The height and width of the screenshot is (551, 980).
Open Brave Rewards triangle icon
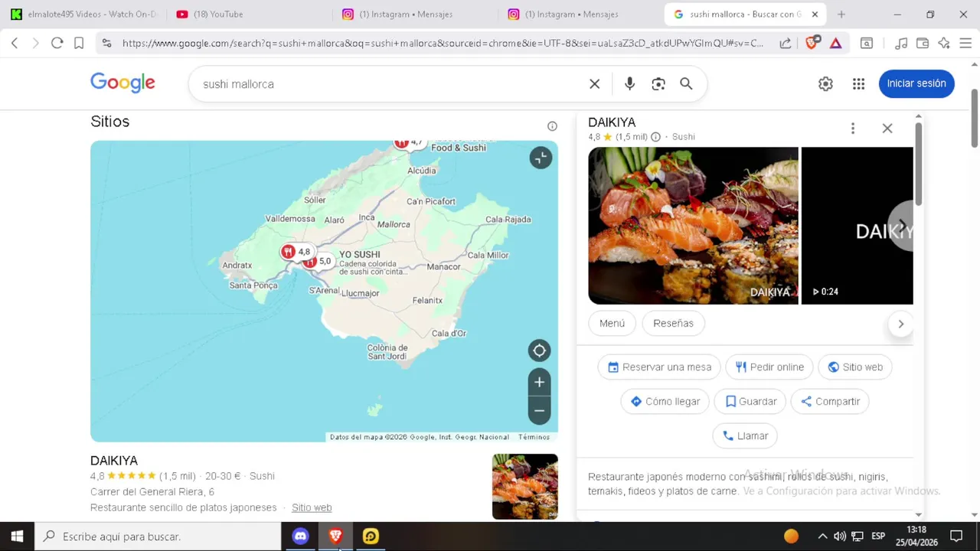click(x=835, y=44)
